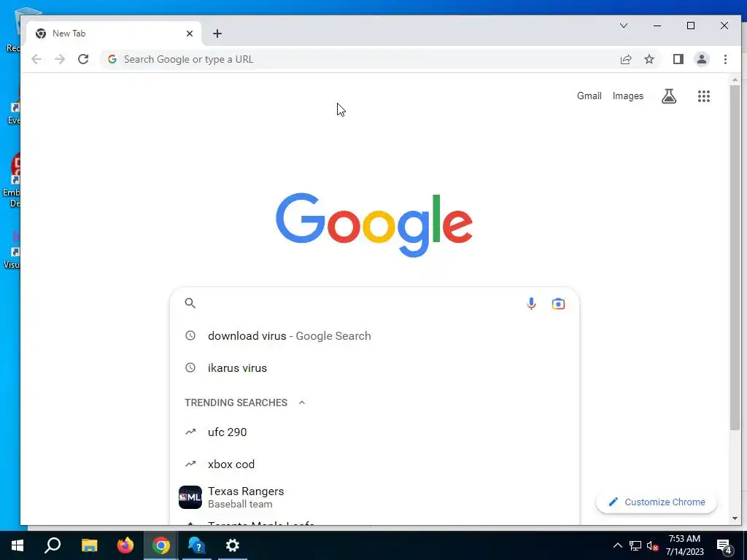The image size is (747, 560).
Task: Open Windows taskbar search
Action: (53, 545)
